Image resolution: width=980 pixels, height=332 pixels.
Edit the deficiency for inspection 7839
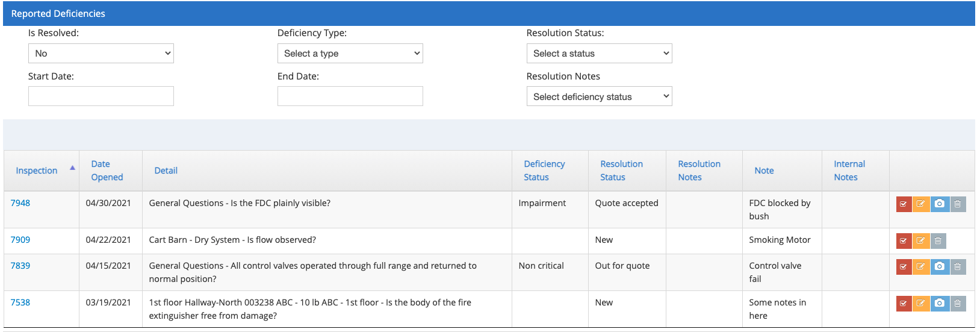coord(921,267)
